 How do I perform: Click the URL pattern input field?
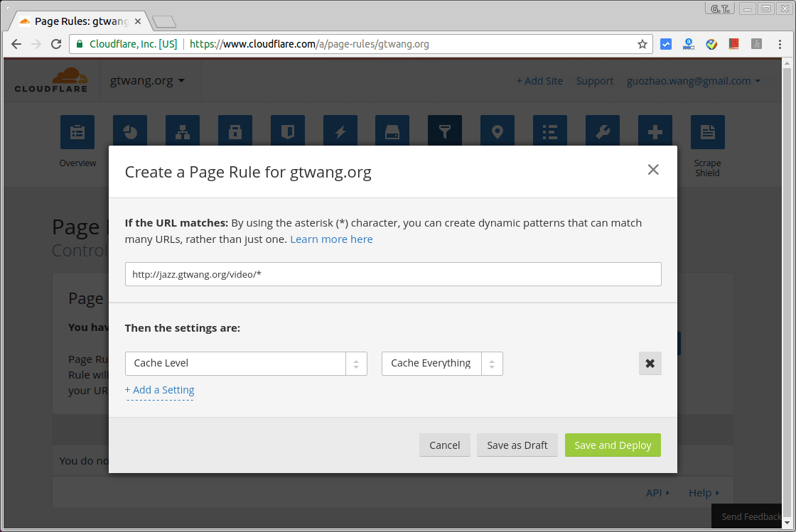tap(393, 273)
